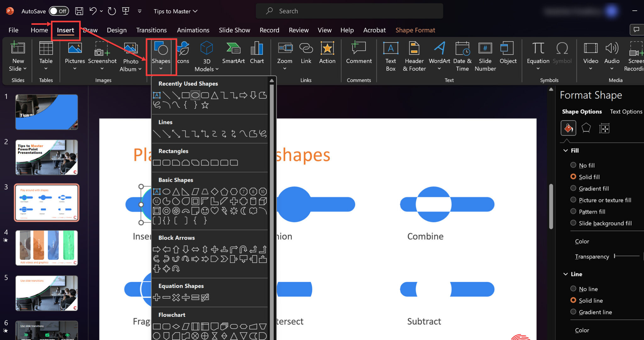Collapse the Fill section
Viewport: 644px width, 340px height.
(x=565, y=151)
